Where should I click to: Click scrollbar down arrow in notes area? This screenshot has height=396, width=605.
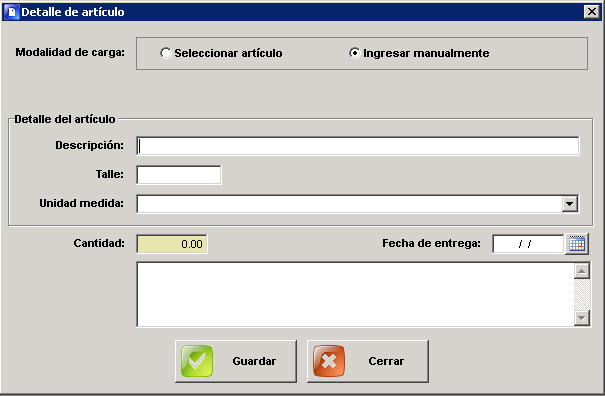(581, 318)
